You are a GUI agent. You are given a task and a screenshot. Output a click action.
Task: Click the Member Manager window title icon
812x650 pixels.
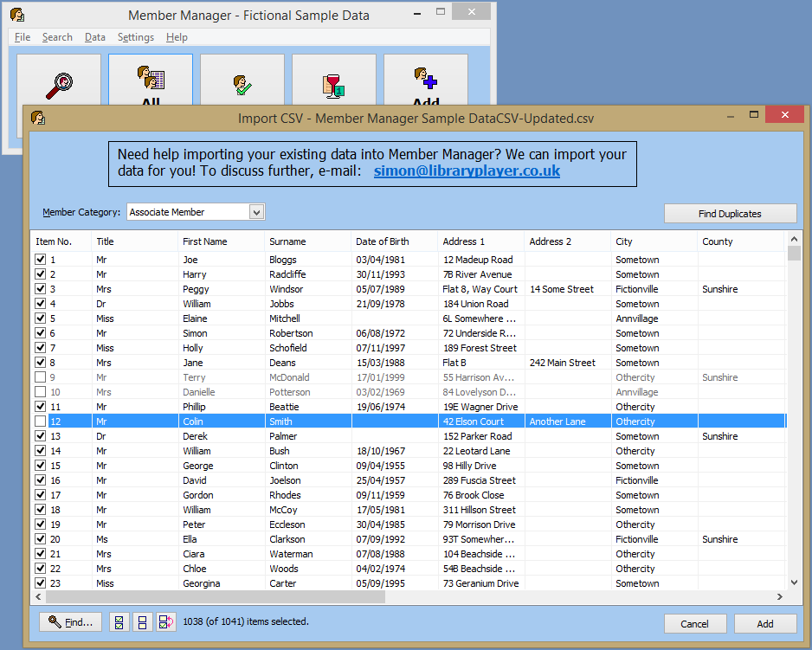click(x=17, y=15)
